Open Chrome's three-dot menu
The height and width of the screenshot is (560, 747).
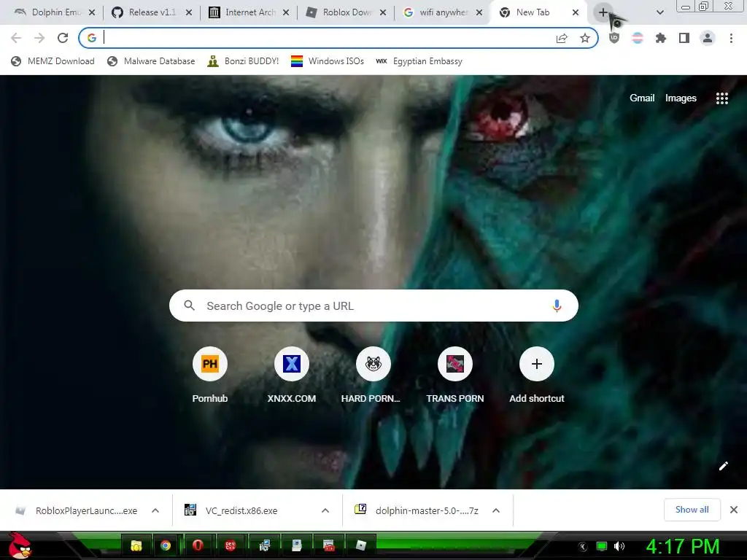(731, 38)
